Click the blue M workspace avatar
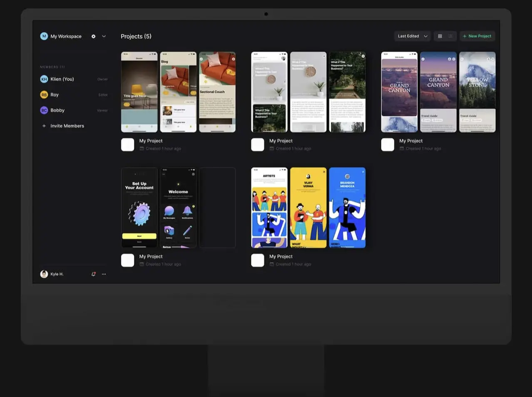532x397 pixels. pyautogui.click(x=44, y=36)
